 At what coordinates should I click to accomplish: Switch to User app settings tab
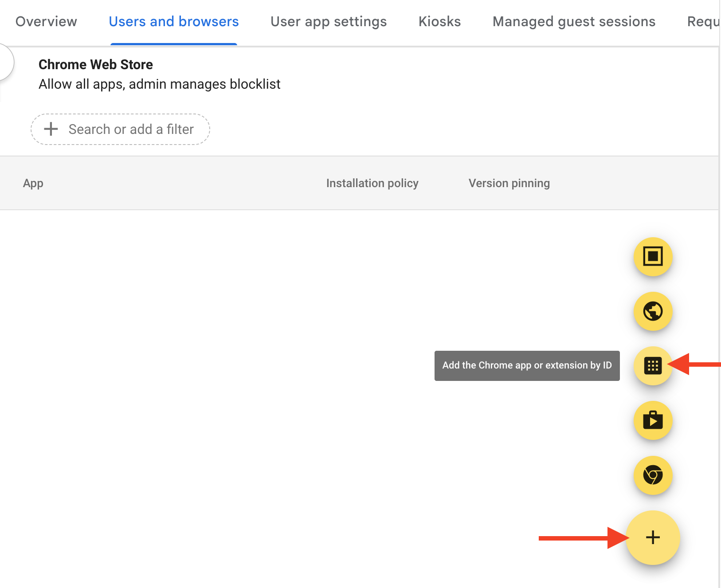click(x=328, y=22)
